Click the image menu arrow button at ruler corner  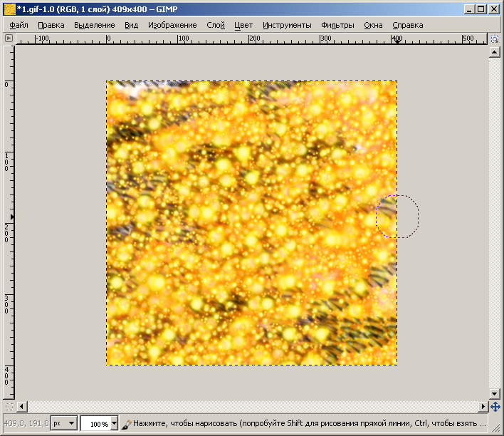pos(9,38)
